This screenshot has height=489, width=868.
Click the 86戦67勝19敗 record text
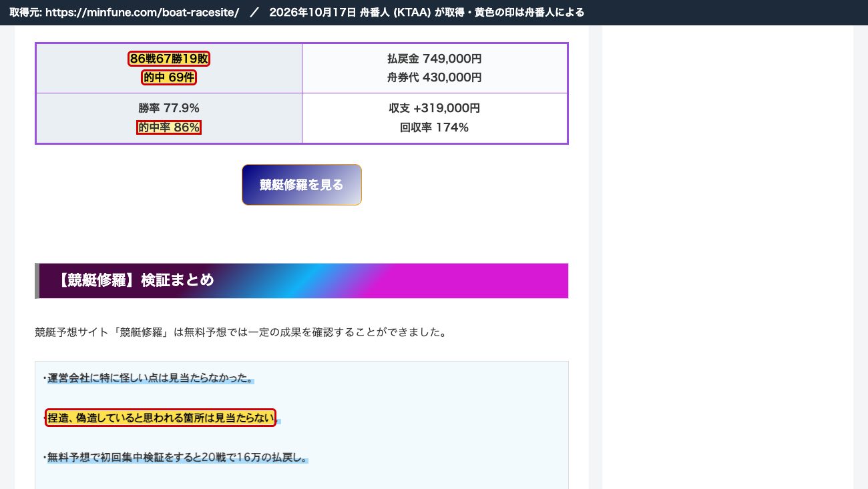point(169,59)
